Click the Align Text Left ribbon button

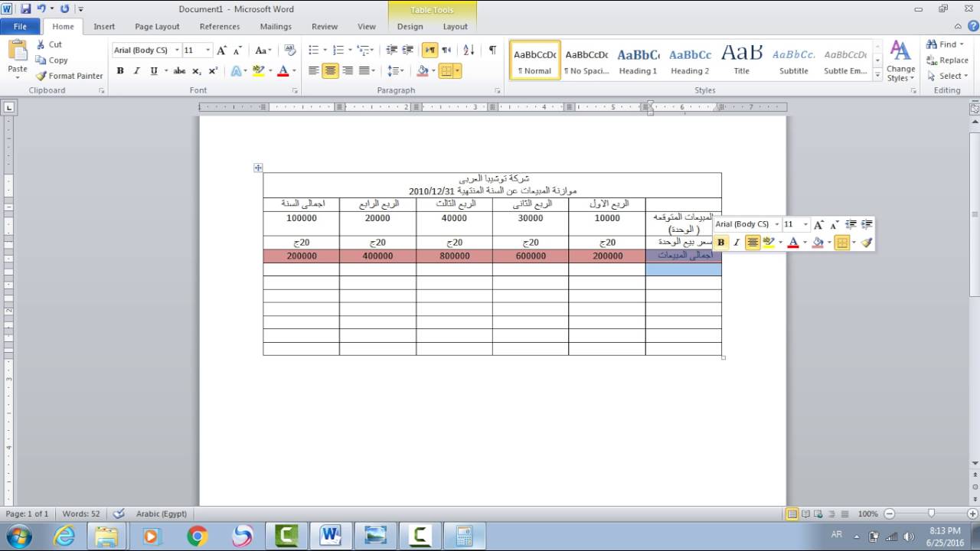314,70
